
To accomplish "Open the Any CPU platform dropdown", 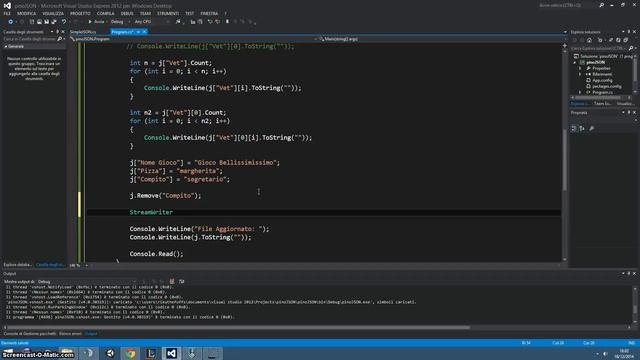I will [x=151, y=22].
